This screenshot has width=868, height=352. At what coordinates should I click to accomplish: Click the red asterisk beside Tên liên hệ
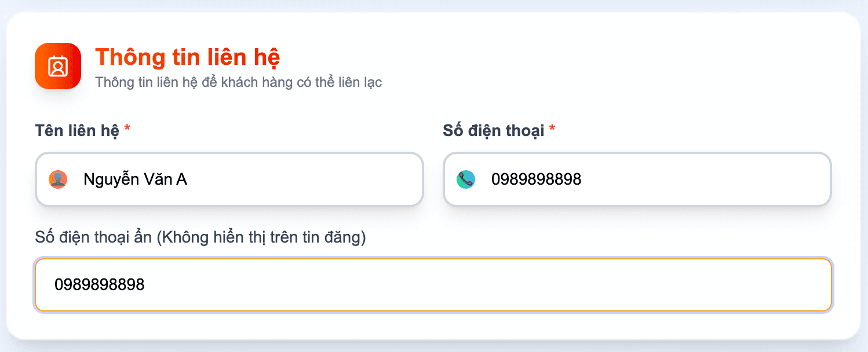pyautogui.click(x=127, y=130)
